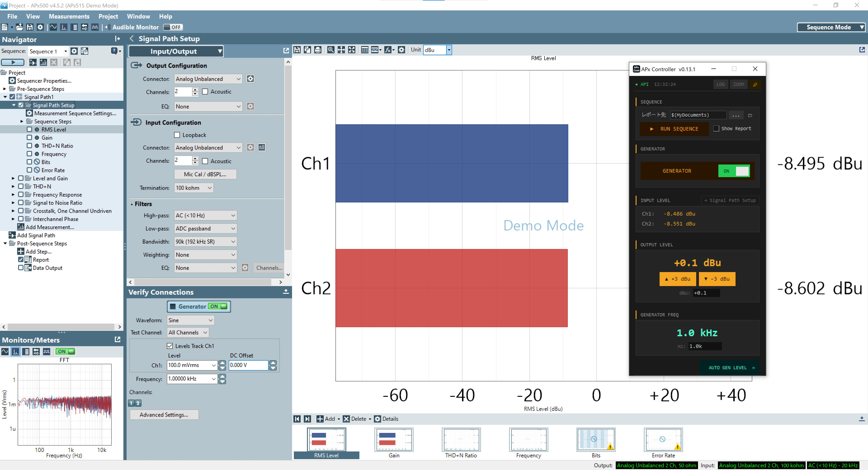Enable the Loopback checkbox
Screen dimensions: 868x470
[x=177, y=135]
